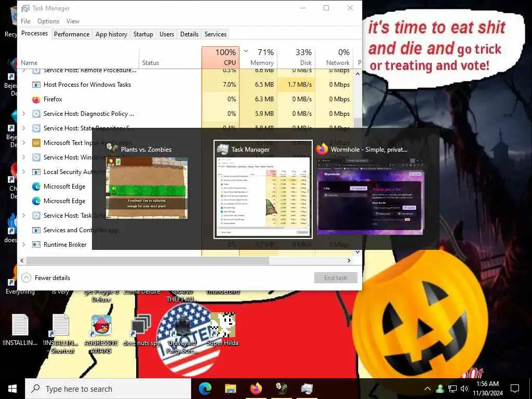Click the green person tray icon
Viewport: 532px width, 399px height.
440,389
